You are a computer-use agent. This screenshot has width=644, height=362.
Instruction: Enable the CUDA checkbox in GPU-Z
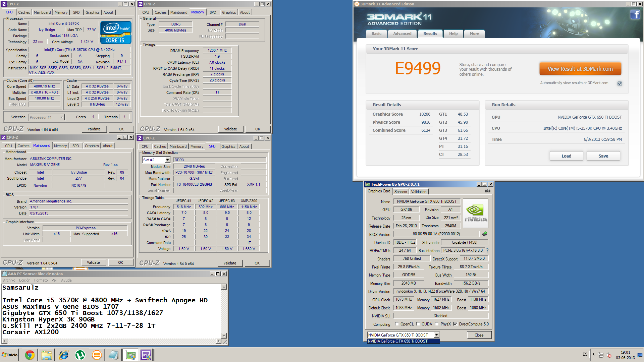coord(418,324)
